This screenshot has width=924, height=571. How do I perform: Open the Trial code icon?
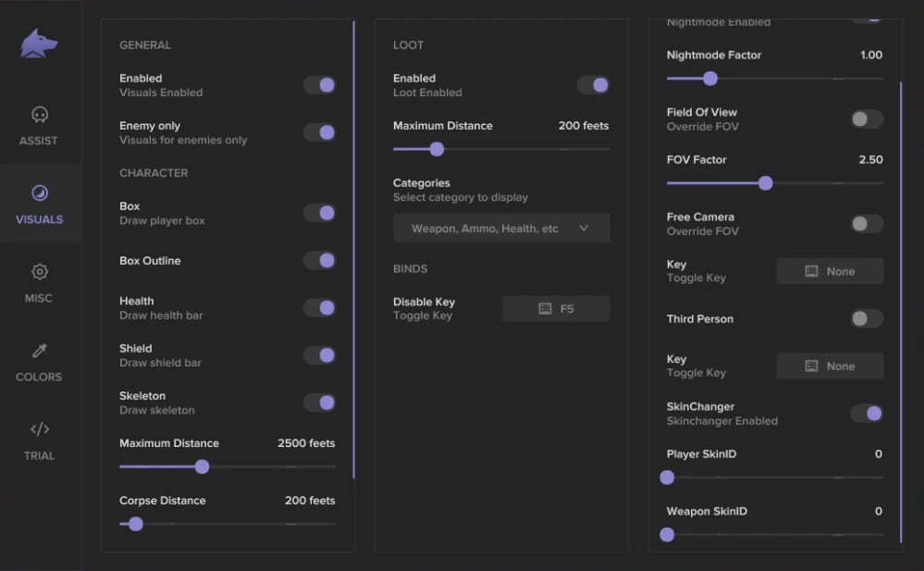pyautogui.click(x=39, y=429)
